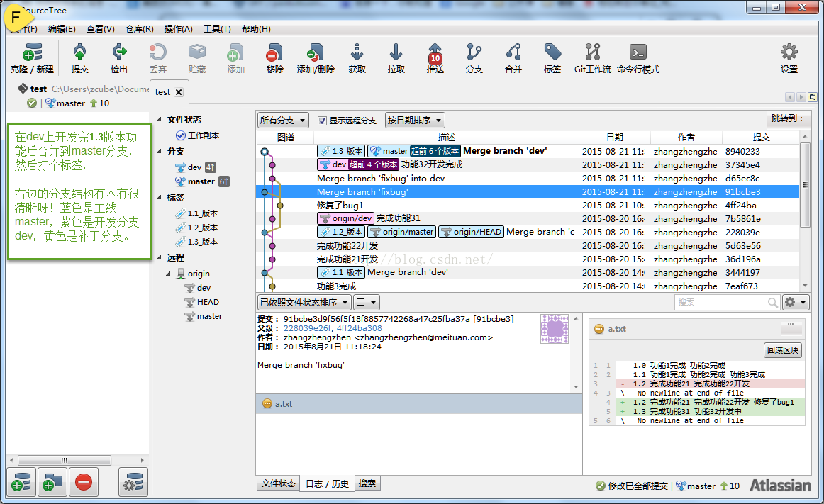This screenshot has width=824, height=504.
Task: Toggle 显示远程分支 checkbox
Action: (322, 121)
